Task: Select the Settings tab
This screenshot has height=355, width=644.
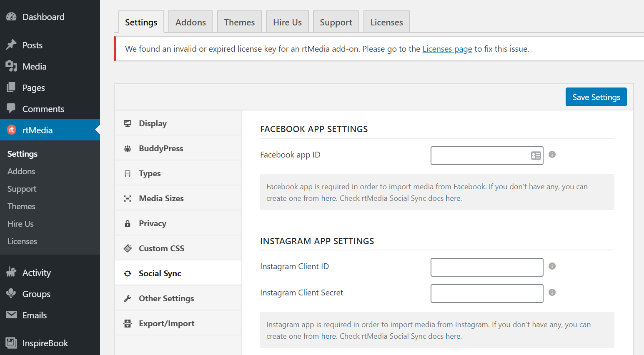Action: coord(141,22)
